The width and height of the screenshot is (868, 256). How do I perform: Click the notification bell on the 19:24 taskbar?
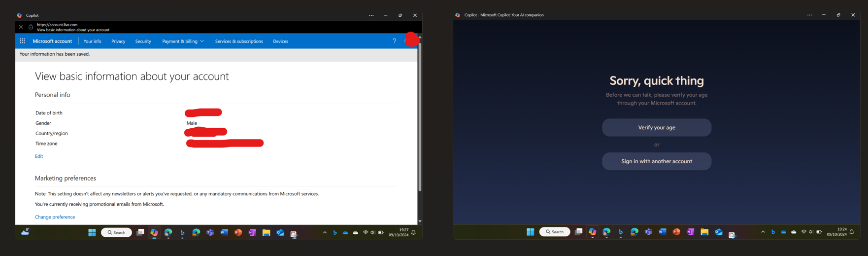pyautogui.click(x=852, y=232)
